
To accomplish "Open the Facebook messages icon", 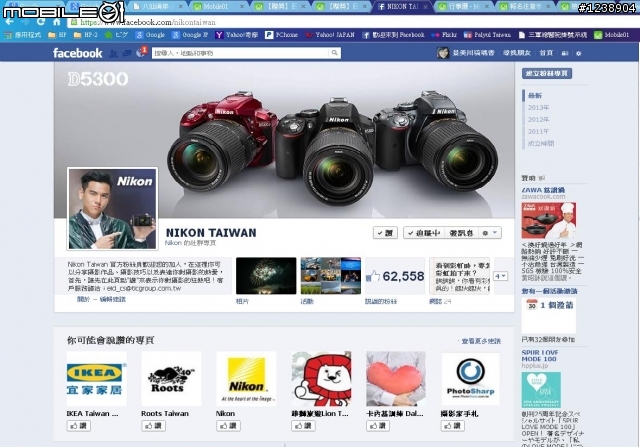I will point(127,53).
